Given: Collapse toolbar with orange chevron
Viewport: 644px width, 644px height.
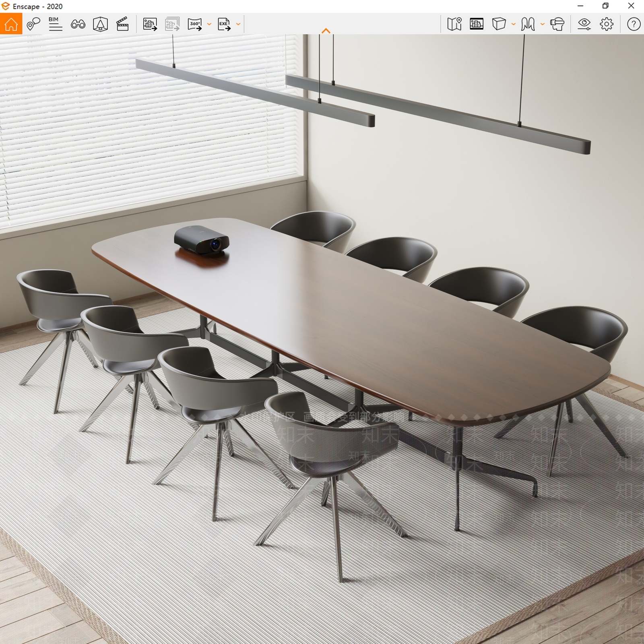Looking at the screenshot, I should coord(326,31).
